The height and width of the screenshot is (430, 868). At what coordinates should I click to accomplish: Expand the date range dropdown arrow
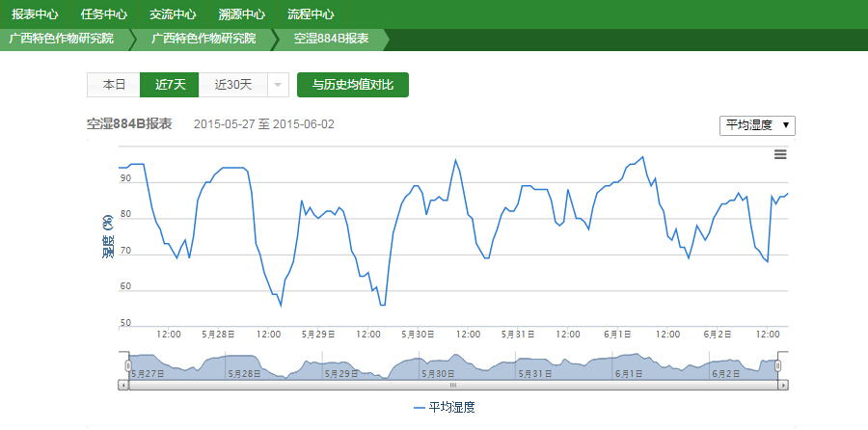(x=278, y=85)
